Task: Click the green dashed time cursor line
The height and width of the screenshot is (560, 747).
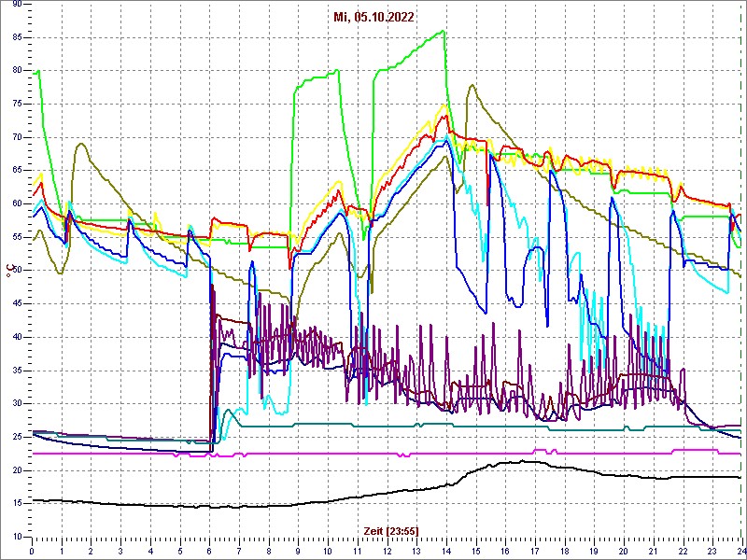Action: (741, 270)
